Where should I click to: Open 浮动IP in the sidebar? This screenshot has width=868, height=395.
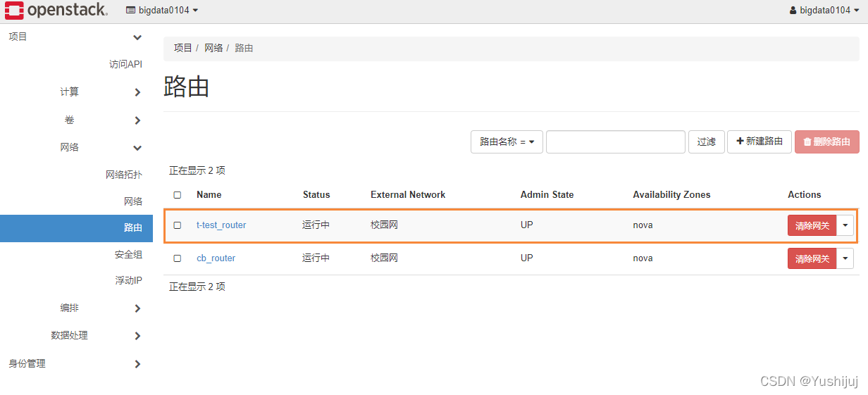(x=129, y=280)
